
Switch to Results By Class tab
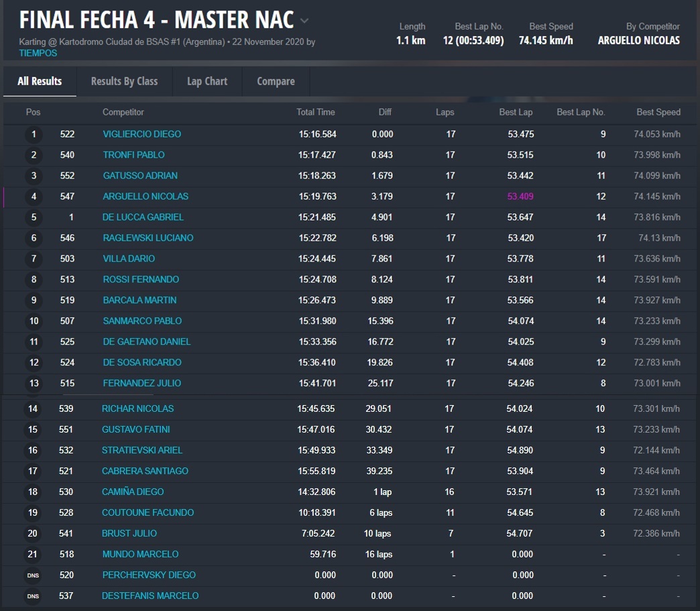point(124,81)
